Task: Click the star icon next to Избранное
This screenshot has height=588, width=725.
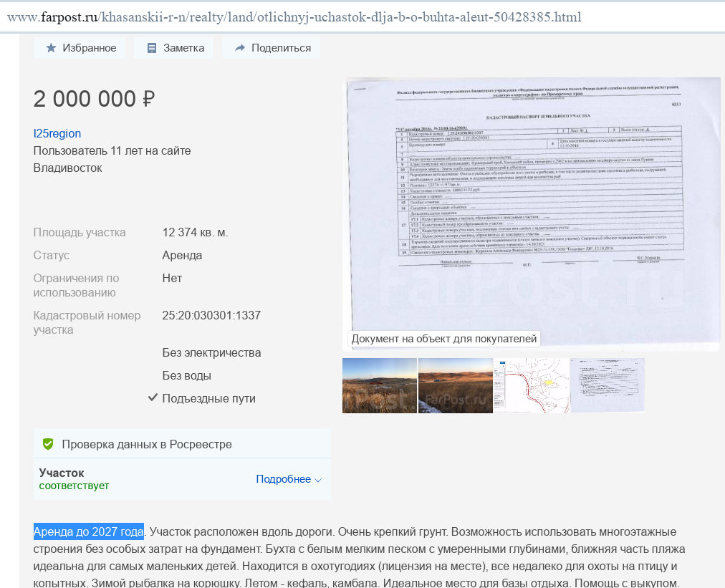Action: coord(51,47)
